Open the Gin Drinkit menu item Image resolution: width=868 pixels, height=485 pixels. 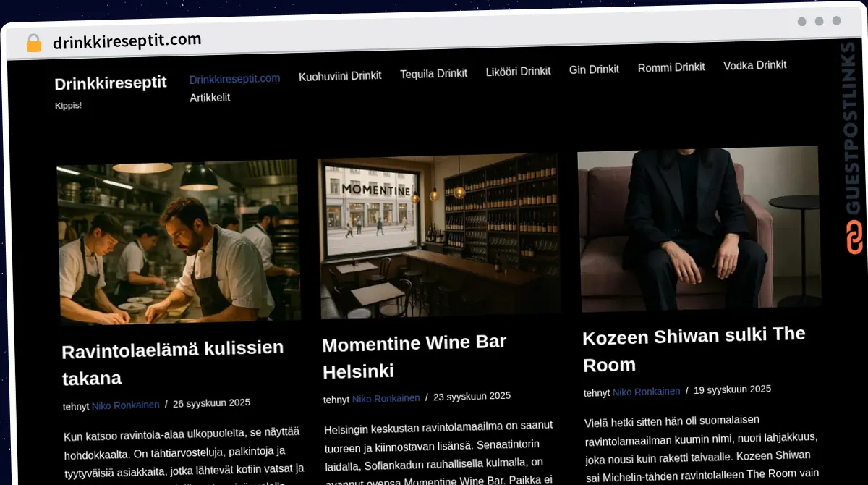594,69
